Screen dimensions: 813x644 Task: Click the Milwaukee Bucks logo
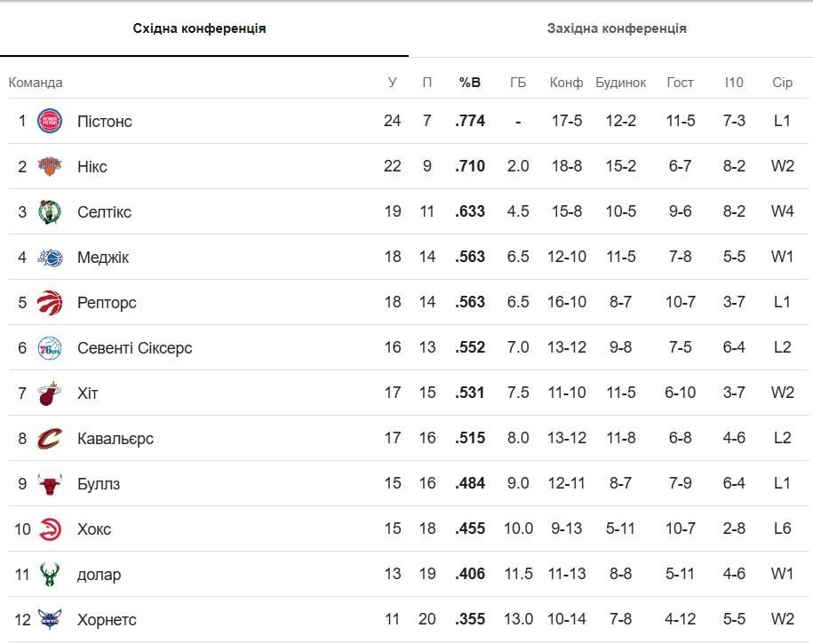click(x=50, y=575)
